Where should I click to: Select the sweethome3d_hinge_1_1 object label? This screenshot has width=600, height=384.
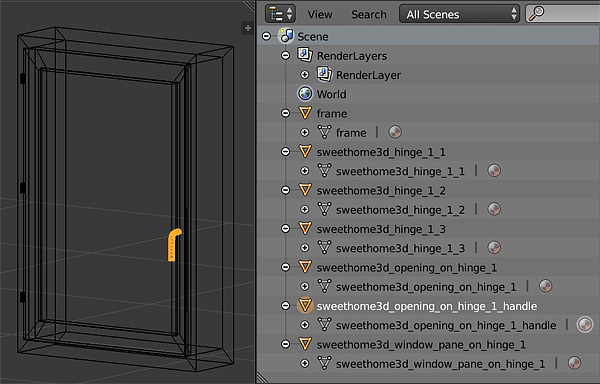[381, 152]
